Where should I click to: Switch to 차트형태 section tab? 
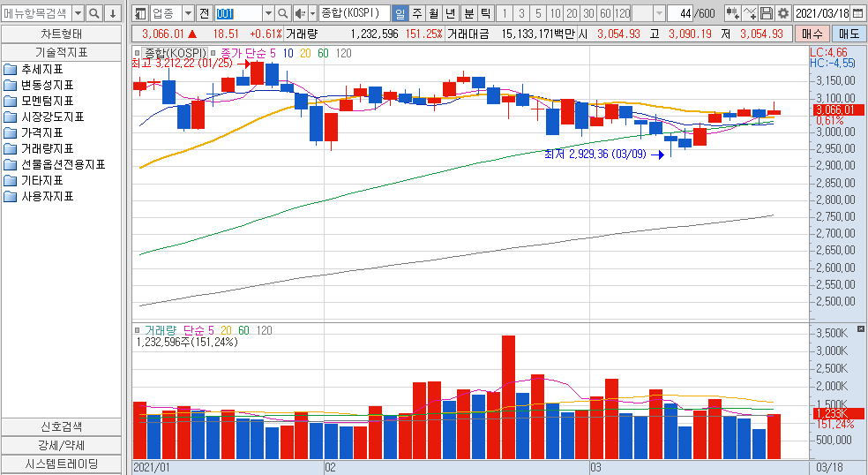(62, 34)
